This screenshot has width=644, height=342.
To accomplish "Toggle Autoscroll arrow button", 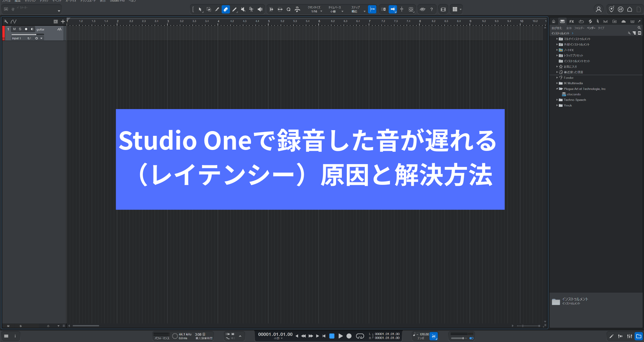I will tap(392, 9).
